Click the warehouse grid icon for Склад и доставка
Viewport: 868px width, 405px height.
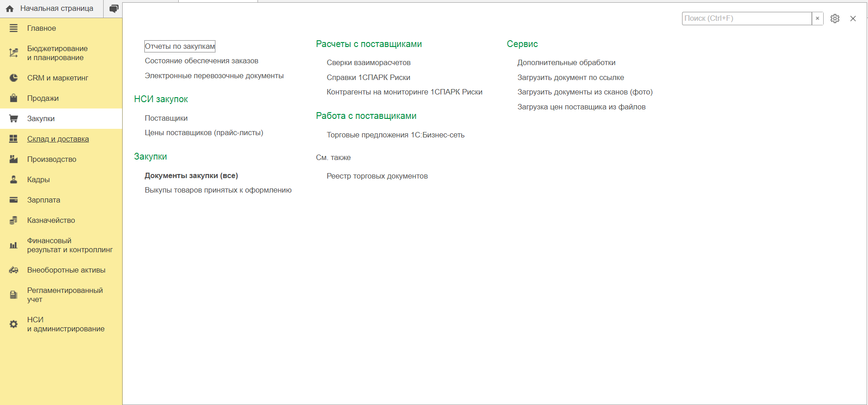14,139
